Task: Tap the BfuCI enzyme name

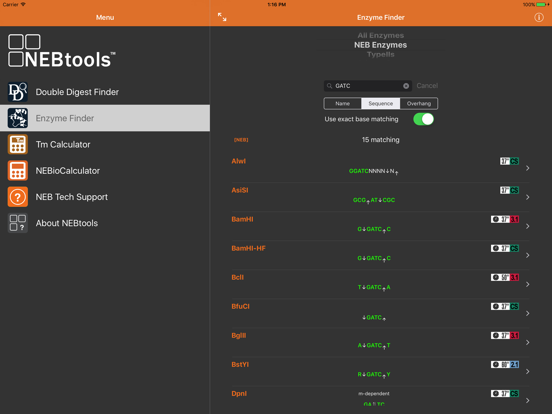Action: click(240, 306)
